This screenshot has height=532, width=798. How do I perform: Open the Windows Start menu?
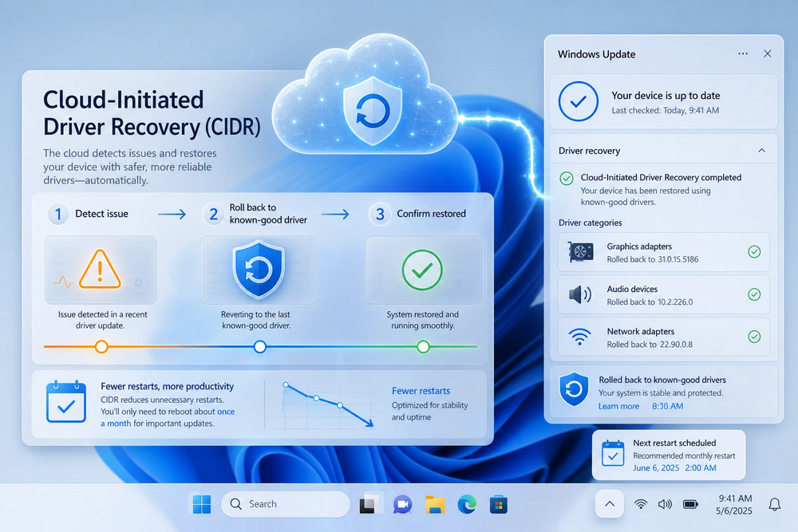(x=202, y=504)
